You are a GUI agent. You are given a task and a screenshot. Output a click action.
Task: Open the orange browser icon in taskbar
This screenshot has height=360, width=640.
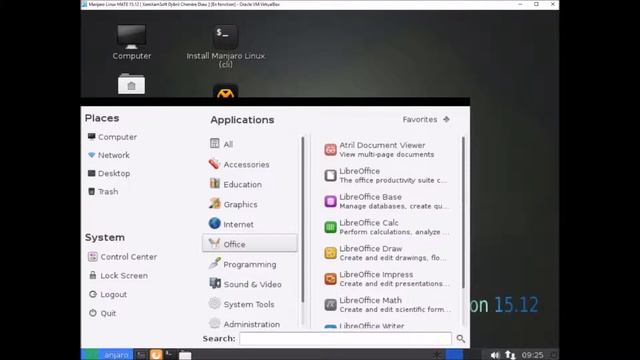[156, 355]
